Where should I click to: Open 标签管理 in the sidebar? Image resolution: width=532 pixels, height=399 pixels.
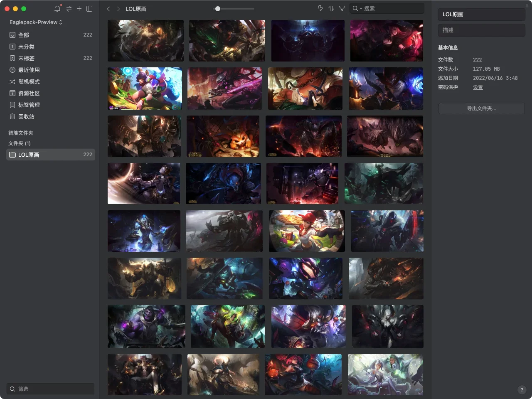pos(51,105)
